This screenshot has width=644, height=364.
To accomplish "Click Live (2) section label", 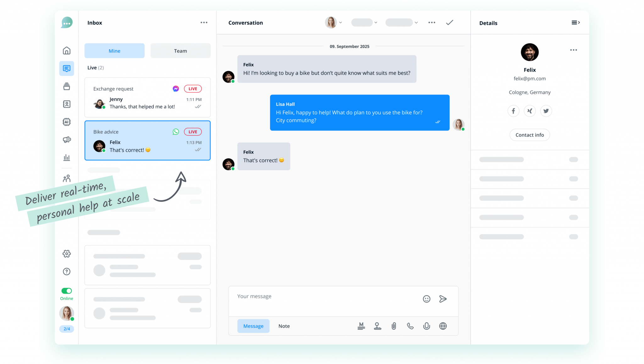I will (96, 68).
